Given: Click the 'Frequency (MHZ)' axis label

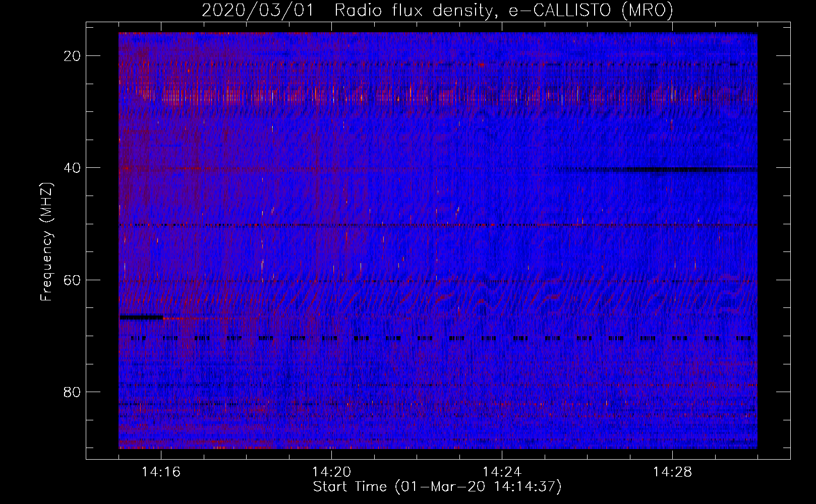Looking at the screenshot, I should click(46, 242).
